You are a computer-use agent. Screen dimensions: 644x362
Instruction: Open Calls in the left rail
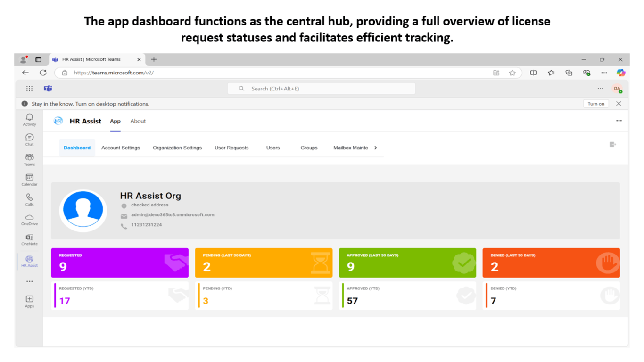click(x=29, y=199)
